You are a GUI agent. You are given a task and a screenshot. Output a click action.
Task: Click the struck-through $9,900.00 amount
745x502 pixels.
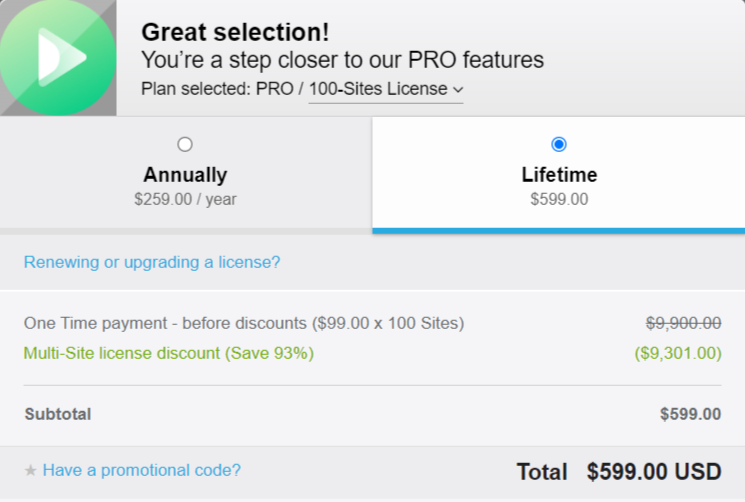683,323
